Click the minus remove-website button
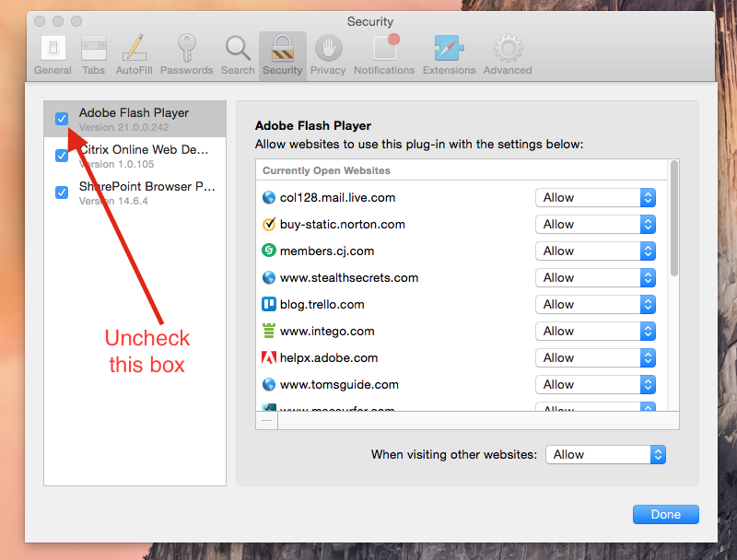Viewport: 737px width, 560px height. click(267, 421)
